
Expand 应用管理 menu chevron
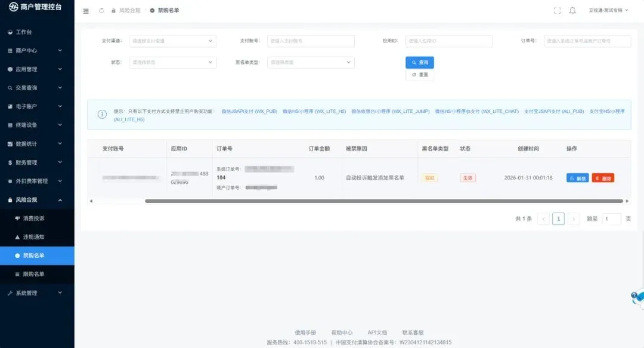(60, 69)
